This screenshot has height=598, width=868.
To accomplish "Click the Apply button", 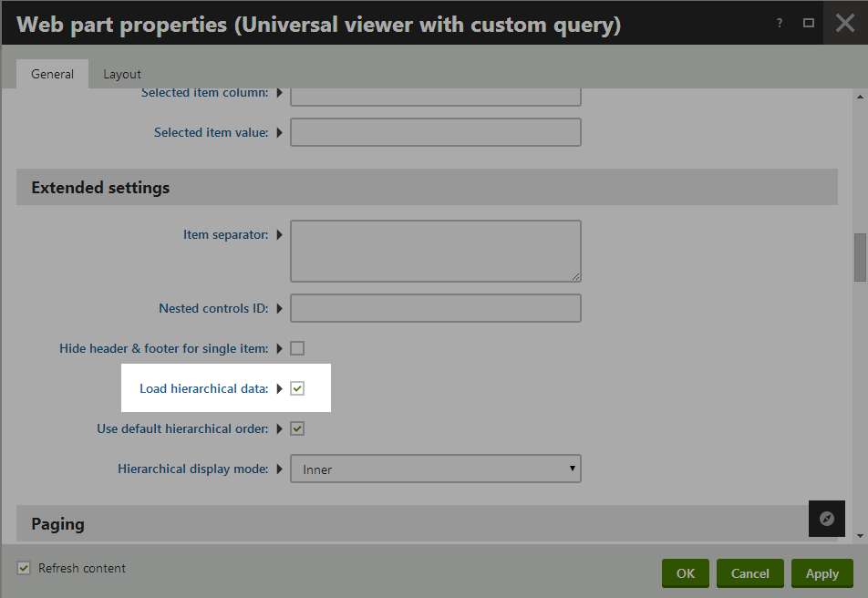I will [822, 573].
